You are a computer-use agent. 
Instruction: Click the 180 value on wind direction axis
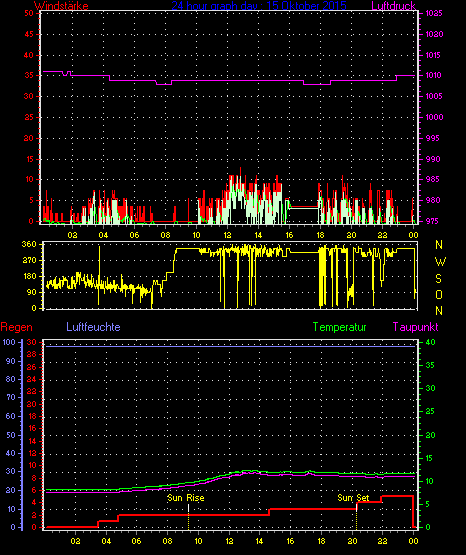(29, 276)
